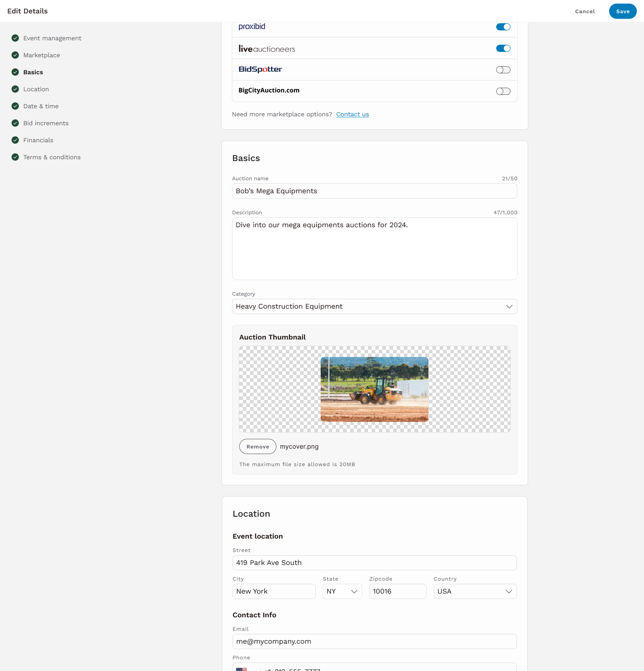Screen dimensions: 644x671
Task: Click the check icon beside Financials
Action: [x=15, y=140]
